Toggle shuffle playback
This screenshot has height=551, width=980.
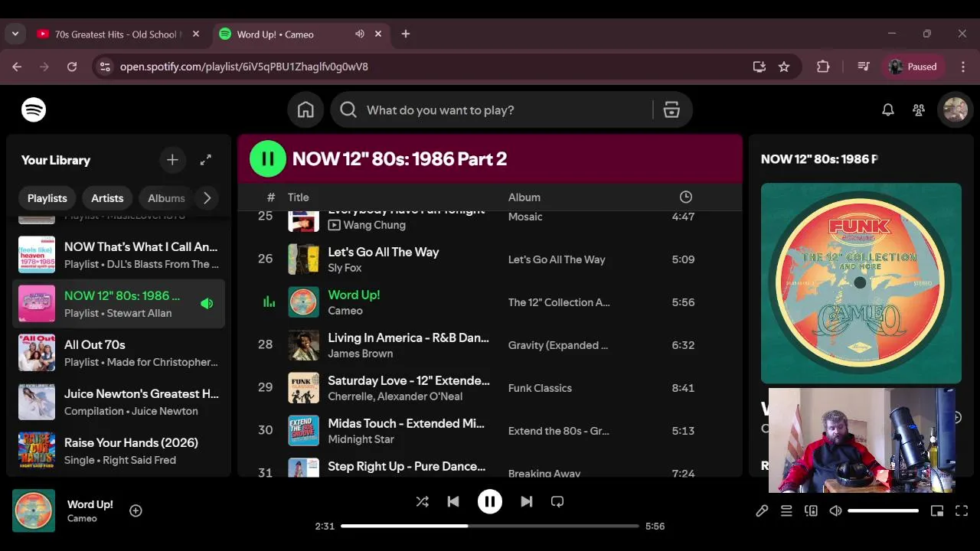(x=422, y=501)
